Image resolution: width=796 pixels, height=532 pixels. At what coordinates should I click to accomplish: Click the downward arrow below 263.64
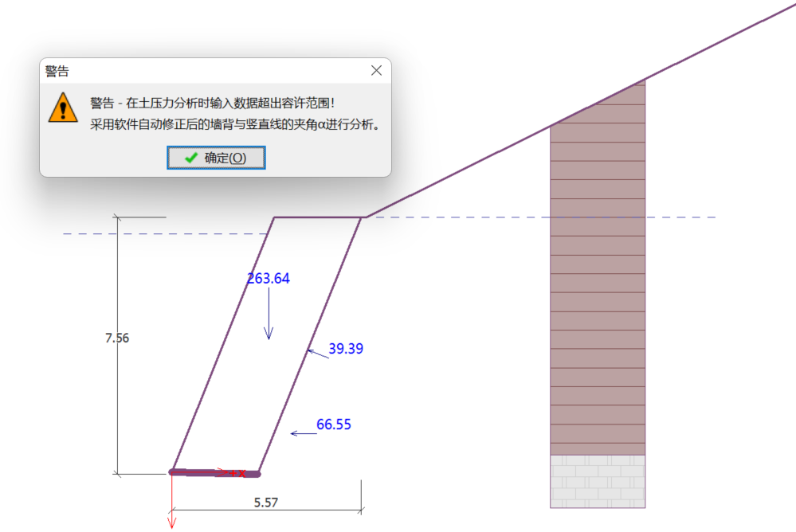pos(269,315)
